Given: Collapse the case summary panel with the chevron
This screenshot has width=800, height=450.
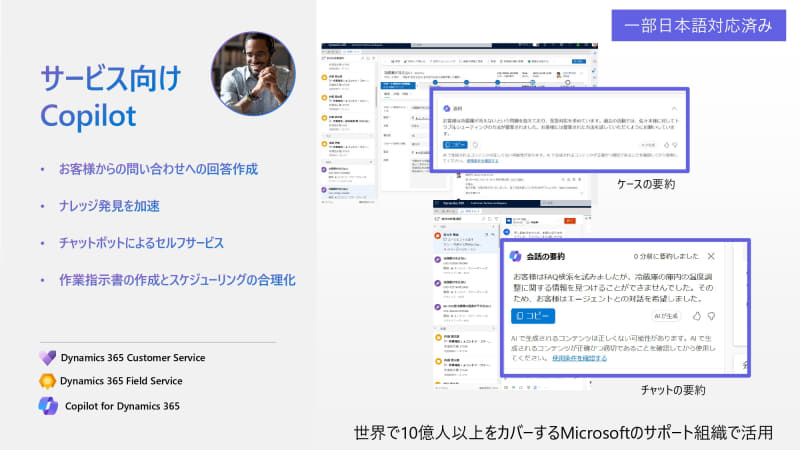Looking at the screenshot, I should pyautogui.click(x=674, y=109).
